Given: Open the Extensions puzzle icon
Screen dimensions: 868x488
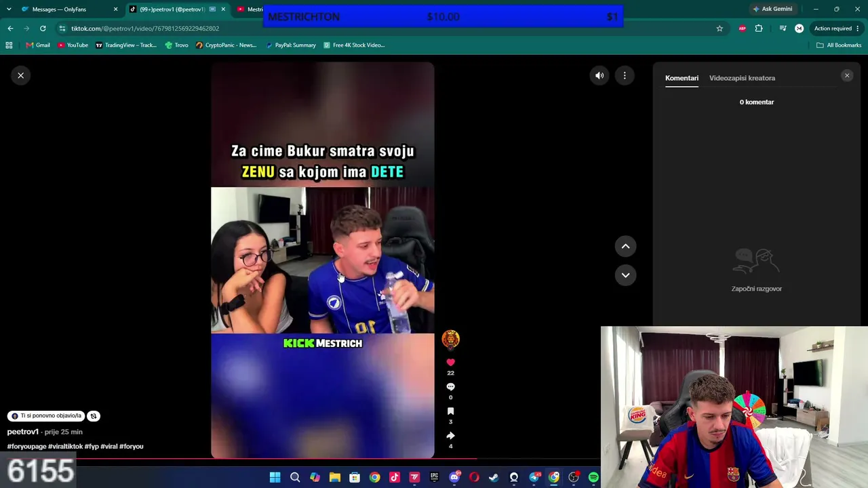Looking at the screenshot, I should tap(759, 28).
